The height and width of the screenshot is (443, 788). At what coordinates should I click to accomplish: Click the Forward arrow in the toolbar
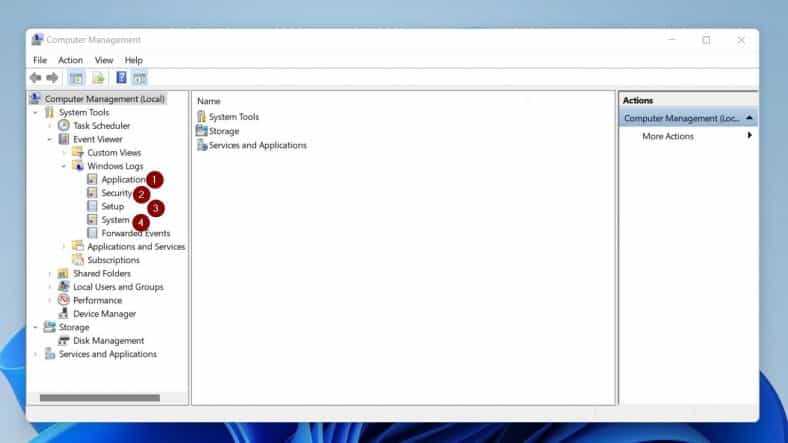(52, 78)
